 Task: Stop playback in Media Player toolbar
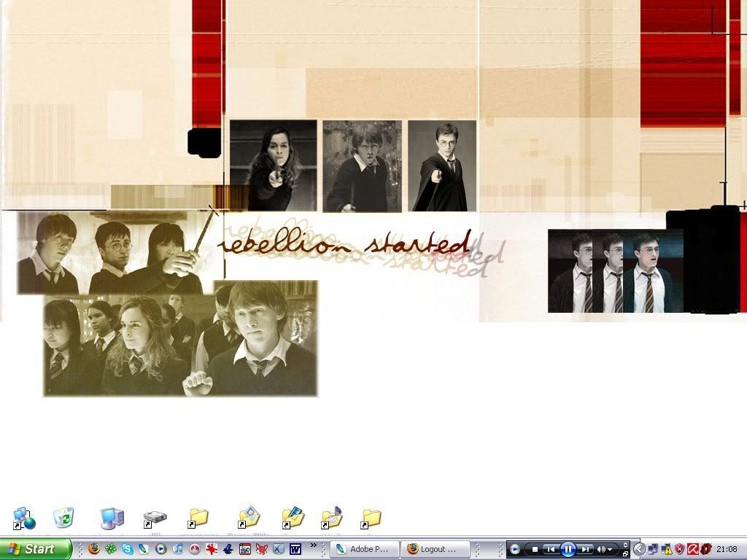[x=535, y=549]
